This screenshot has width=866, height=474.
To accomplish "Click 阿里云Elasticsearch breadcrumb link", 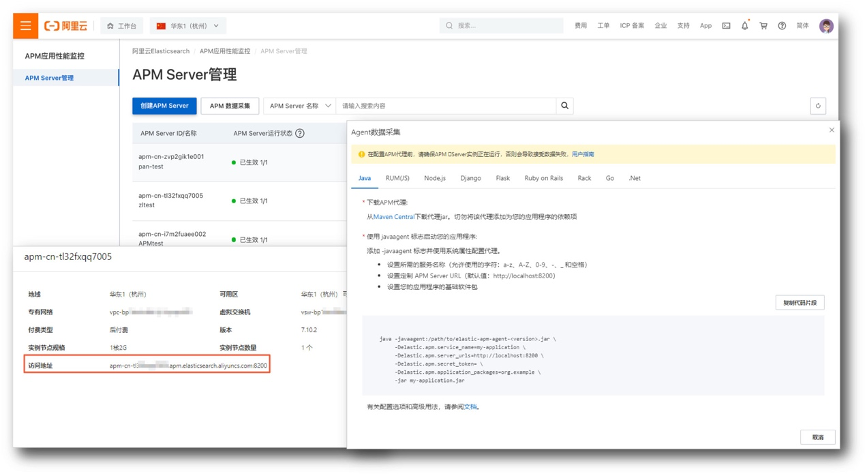I will pyautogui.click(x=161, y=51).
